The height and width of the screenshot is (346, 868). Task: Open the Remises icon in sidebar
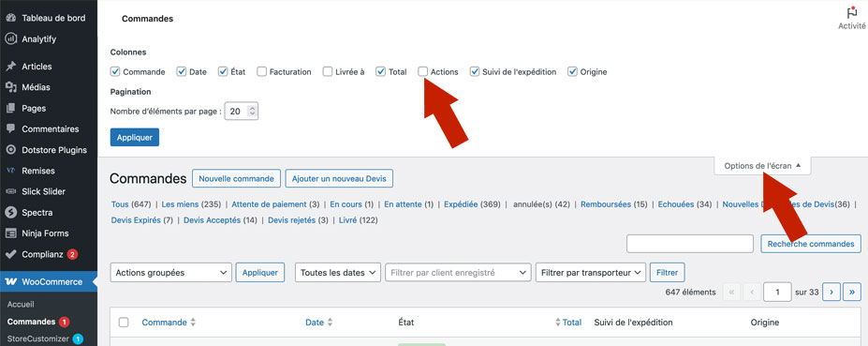[10, 171]
